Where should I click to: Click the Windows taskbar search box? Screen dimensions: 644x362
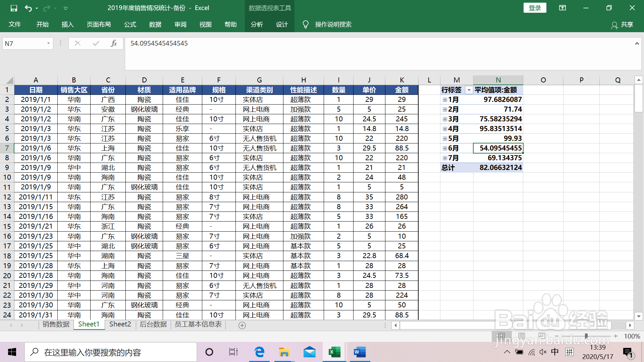tap(111, 352)
